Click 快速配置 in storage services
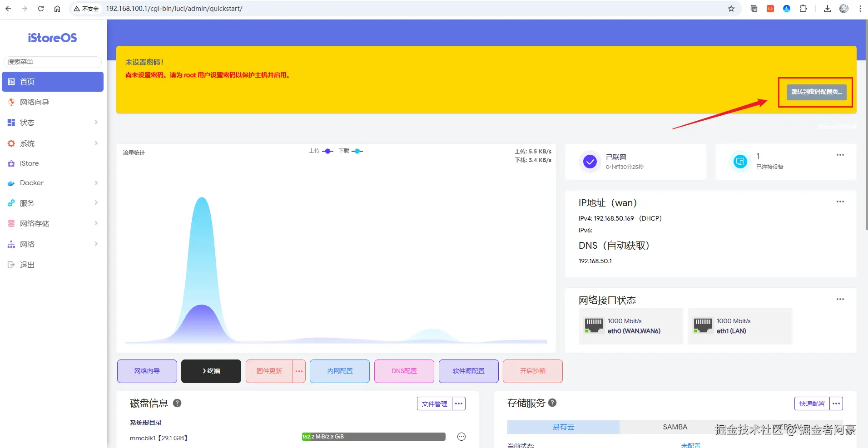868x448 pixels. tap(812, 404)
